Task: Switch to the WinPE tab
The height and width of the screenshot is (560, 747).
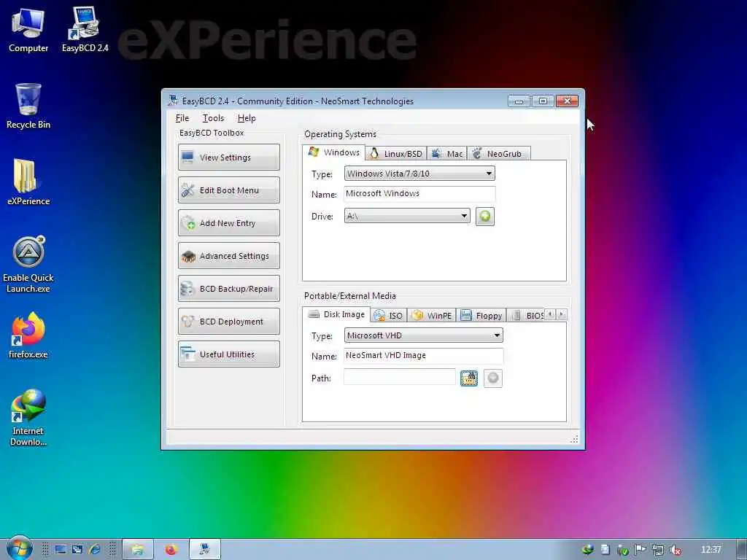Action: (432, 315)
